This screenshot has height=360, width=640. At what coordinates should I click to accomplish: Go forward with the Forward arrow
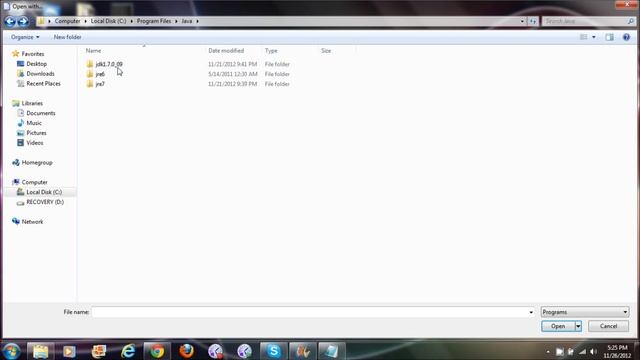(x=23, y=21)
